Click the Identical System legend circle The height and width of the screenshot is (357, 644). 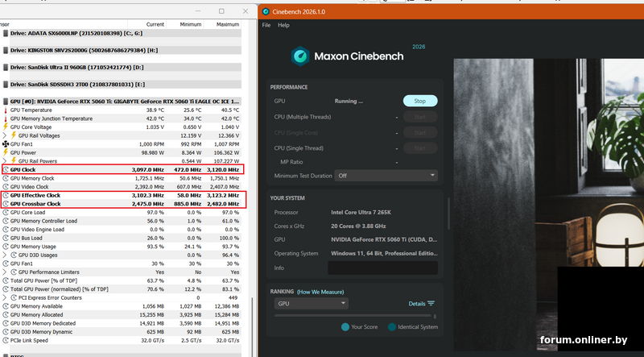[x=392, y=327]
